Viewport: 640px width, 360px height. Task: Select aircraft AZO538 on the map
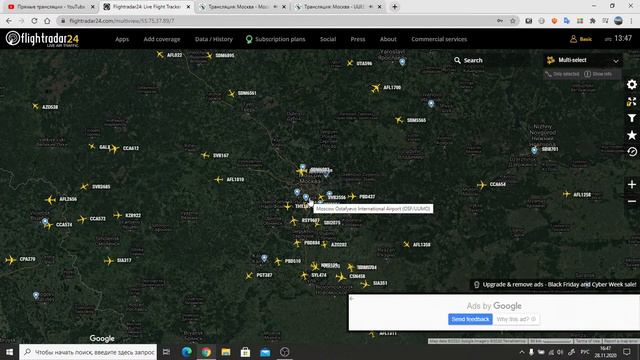point(36,107)
